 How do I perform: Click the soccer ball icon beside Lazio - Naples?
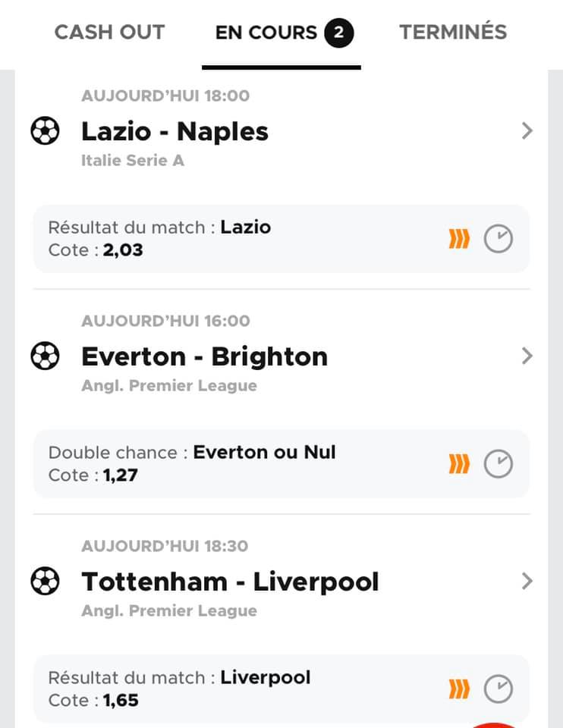click(x=45, y=131)
